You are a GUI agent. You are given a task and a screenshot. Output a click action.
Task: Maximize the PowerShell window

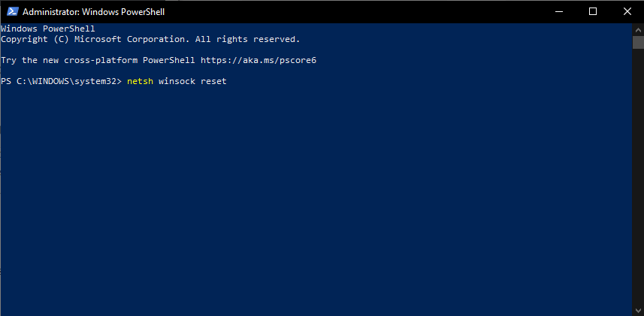coord(593,11)
